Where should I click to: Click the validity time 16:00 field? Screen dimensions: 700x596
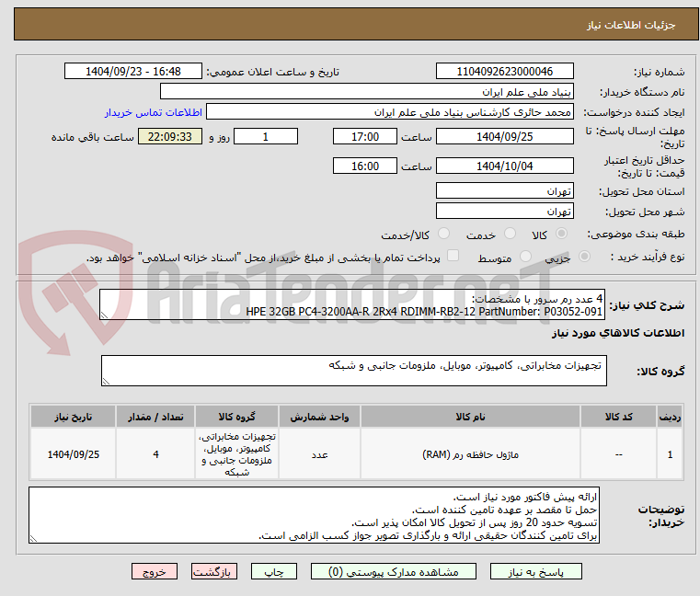[365, 166]
